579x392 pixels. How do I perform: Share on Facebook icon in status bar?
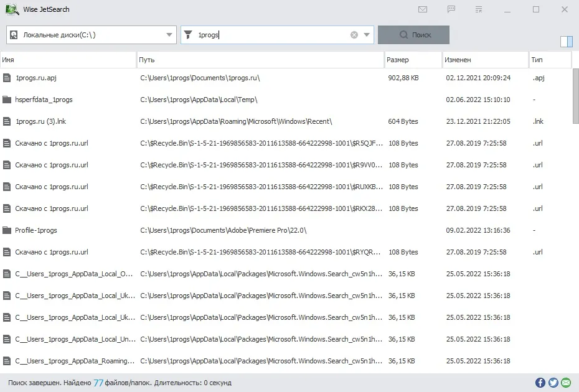point(540,383)
